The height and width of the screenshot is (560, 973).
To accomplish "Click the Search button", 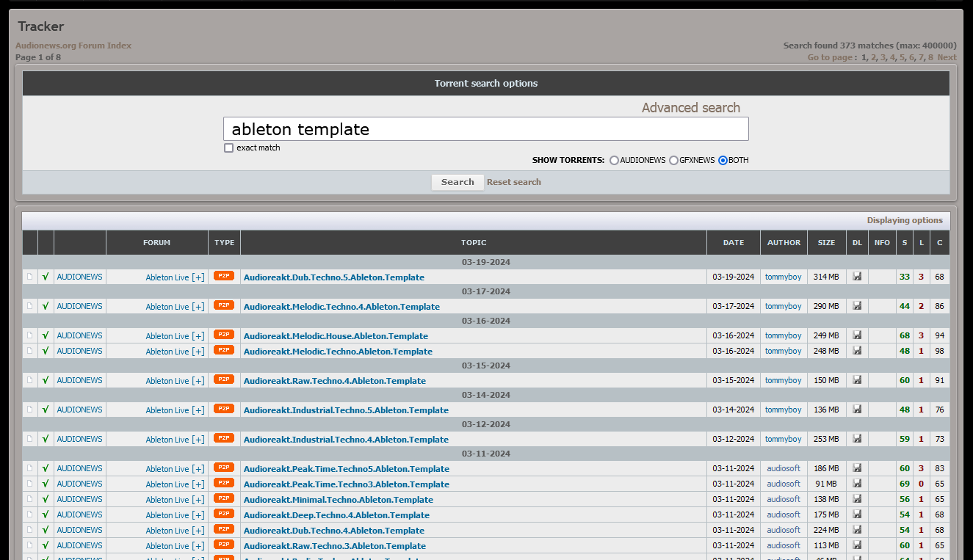I will 457,182.
